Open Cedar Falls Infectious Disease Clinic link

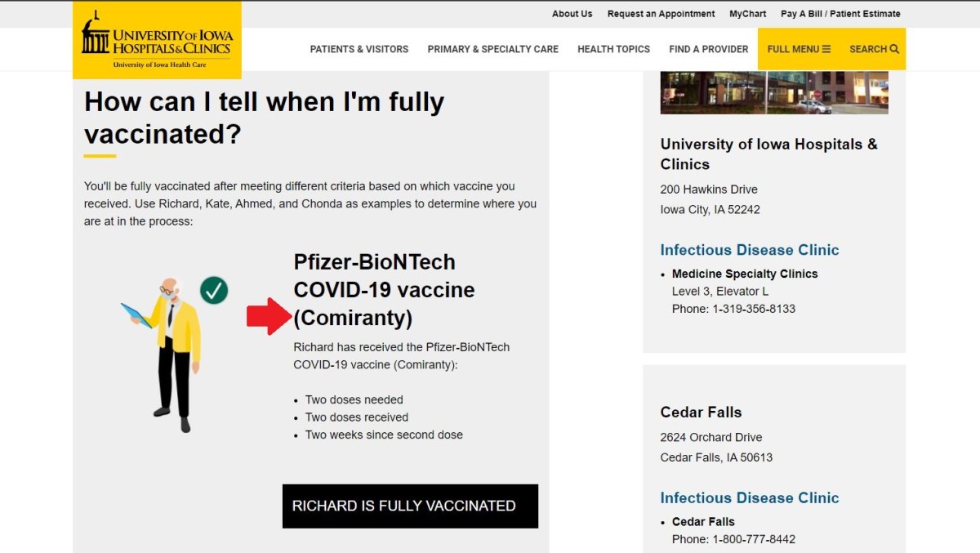click(x=749, y=497)
